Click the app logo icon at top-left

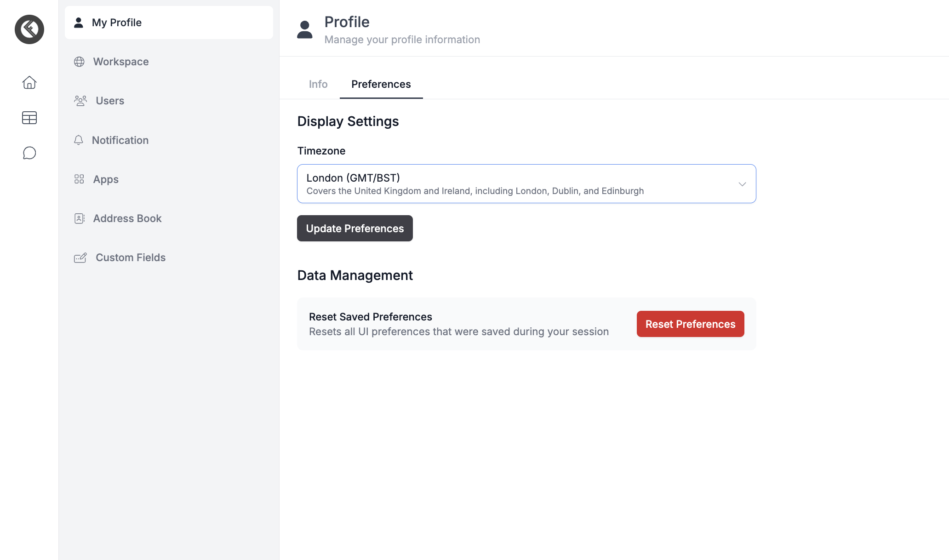tap(29, 29)
